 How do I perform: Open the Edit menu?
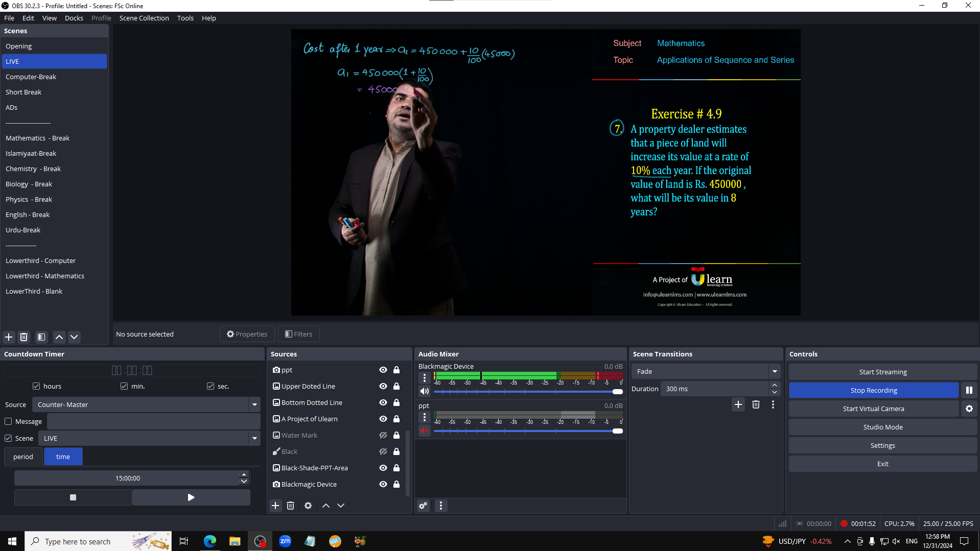point(28,18)
